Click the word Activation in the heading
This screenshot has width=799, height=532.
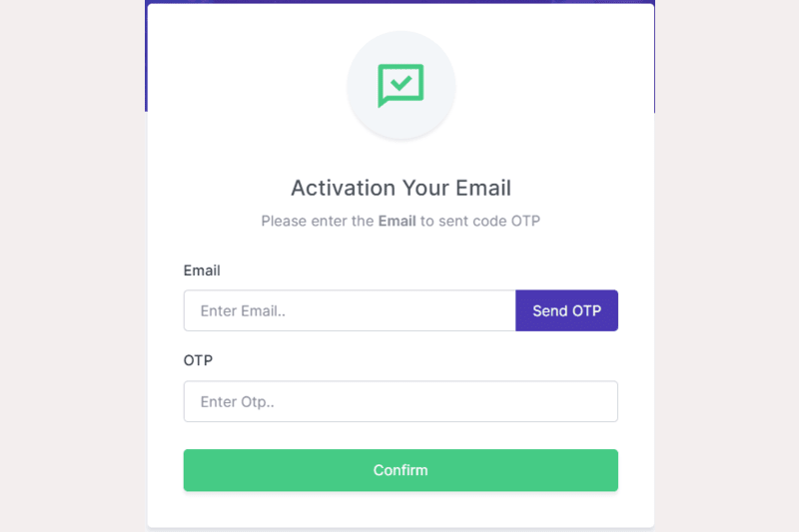point(343,188)
